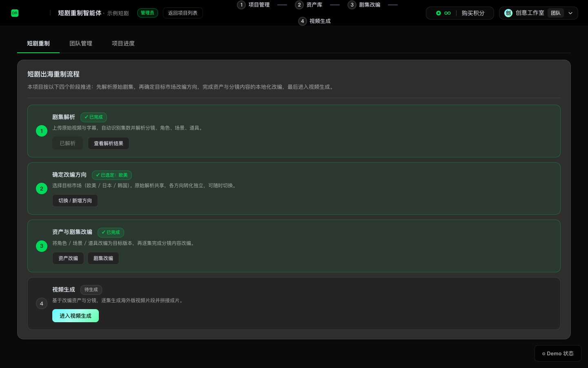
Task: Click the 已完成 badge next to 剧集解析
Action: (94, 117)
